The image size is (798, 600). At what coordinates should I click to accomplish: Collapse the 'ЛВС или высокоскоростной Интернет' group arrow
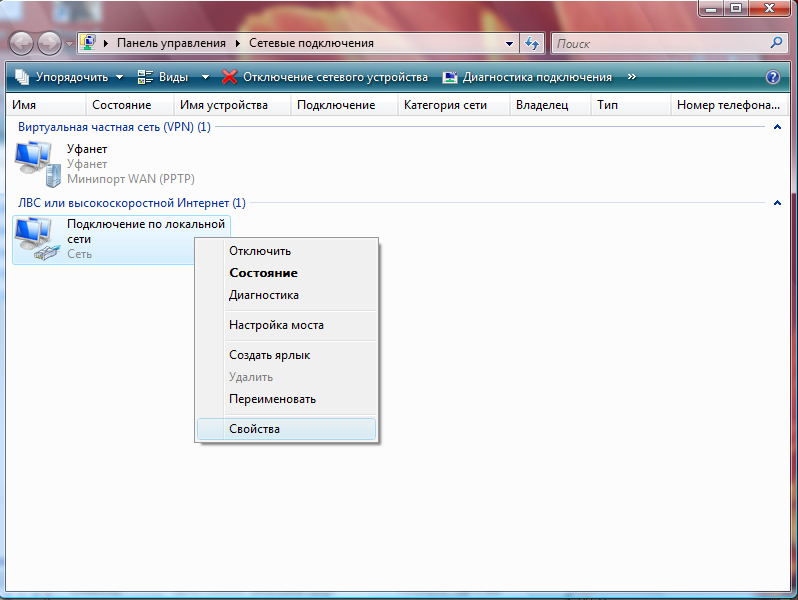pyautogui.click(x=777, y=203)
